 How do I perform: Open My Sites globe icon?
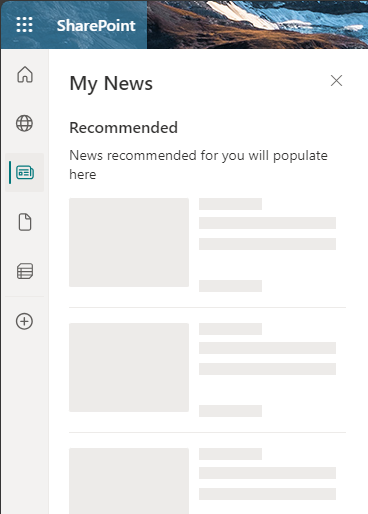point(25,123)
